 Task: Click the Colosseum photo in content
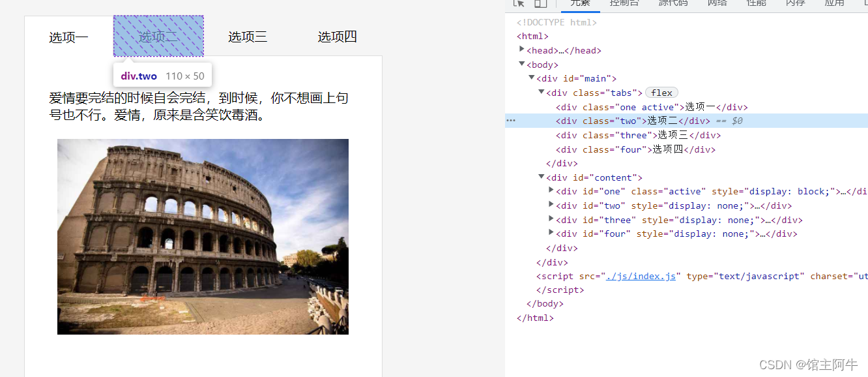tap(203, 237)
